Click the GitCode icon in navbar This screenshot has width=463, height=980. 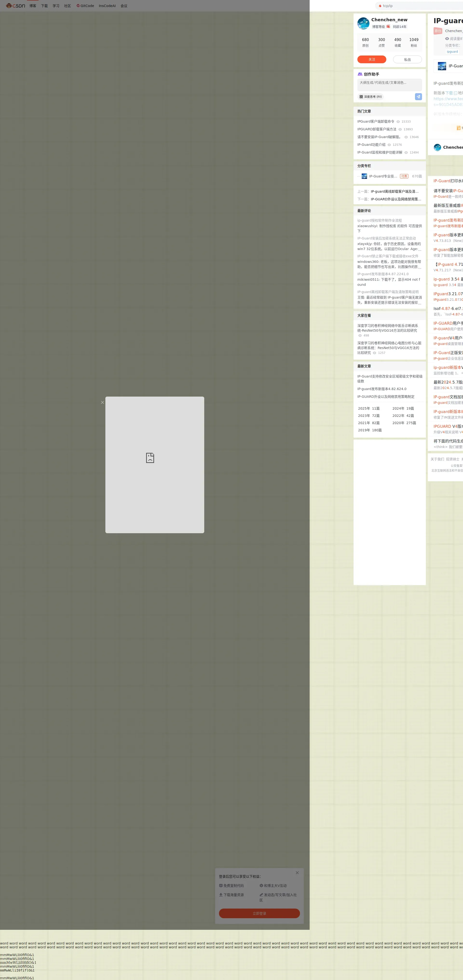tap(78, 6)
